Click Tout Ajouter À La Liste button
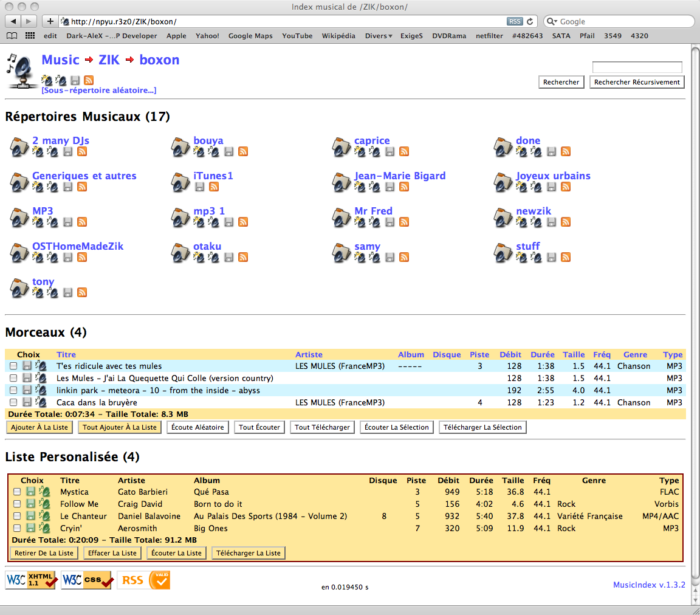 click(x=120, y=427)
